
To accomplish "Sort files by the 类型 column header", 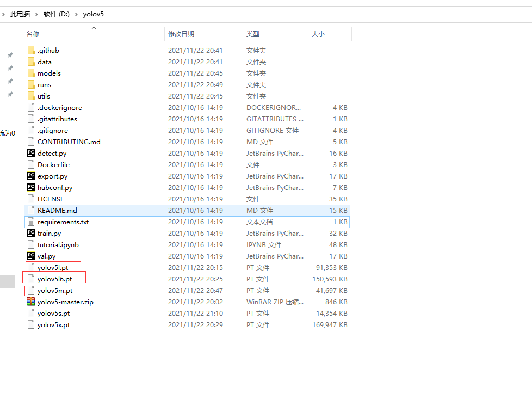I will point(253,34).
